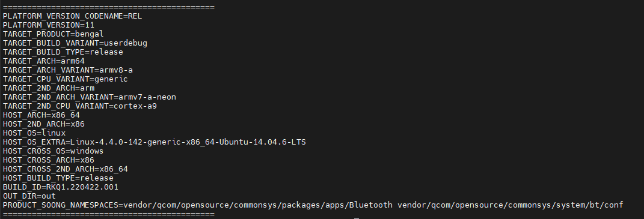
Task: Click the TARGET_2ND_ARCH=arm line
Action: (49, 89)
